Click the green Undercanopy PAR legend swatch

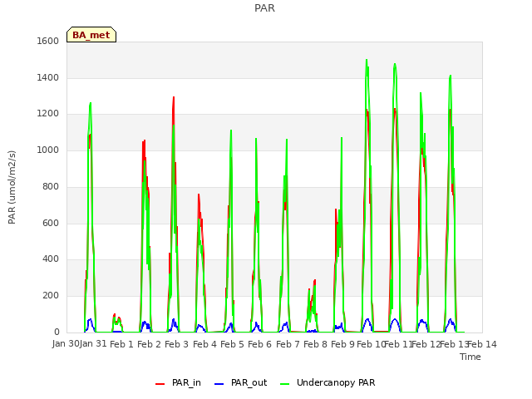pos(285,384)
